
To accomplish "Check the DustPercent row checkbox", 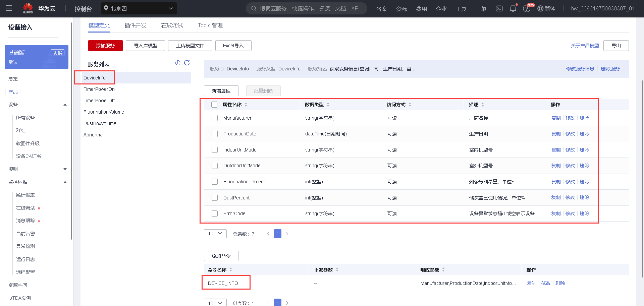I will pos(215,198).
